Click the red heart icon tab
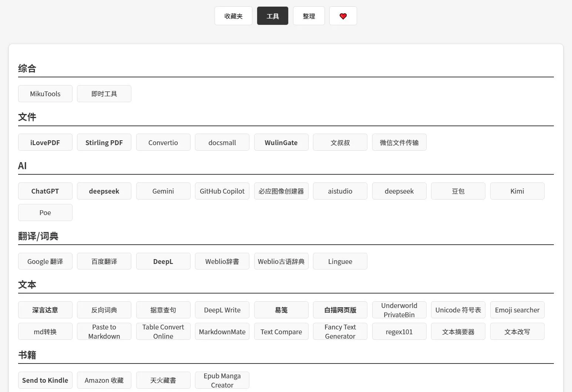572x392 pixels. (x=343, y=16)
